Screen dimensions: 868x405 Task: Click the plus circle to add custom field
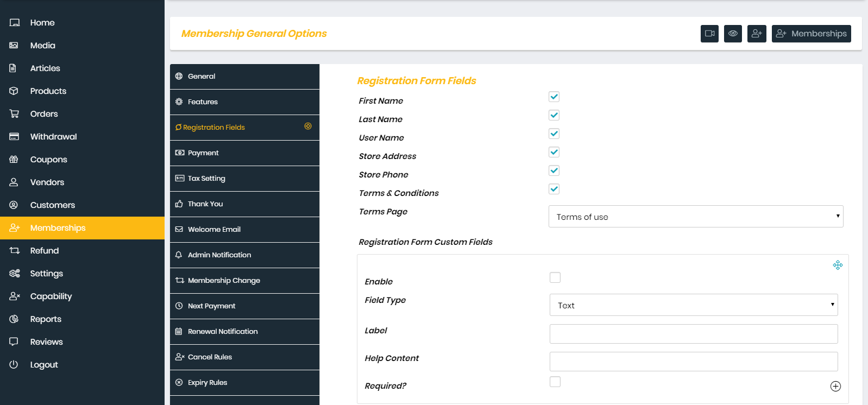pos(835,386)
